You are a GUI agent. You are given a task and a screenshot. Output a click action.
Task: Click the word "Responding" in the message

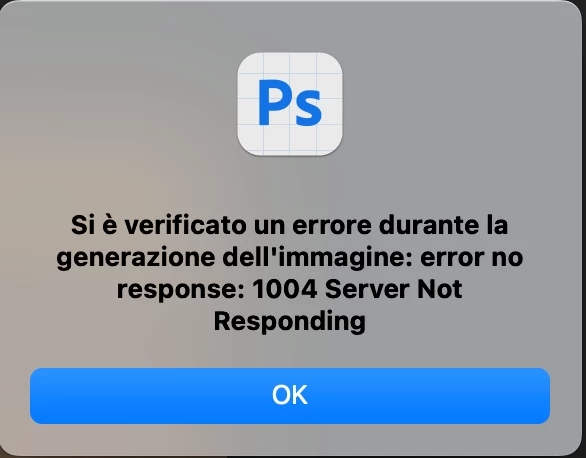coord(290,322)
